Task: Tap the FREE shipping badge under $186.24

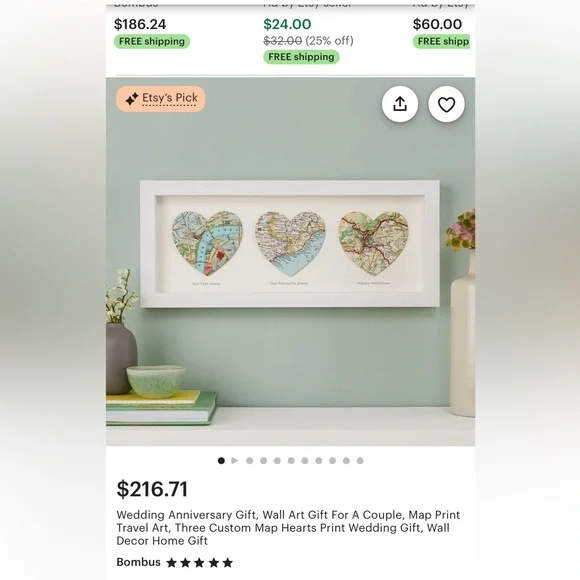Action: point(152,41)
